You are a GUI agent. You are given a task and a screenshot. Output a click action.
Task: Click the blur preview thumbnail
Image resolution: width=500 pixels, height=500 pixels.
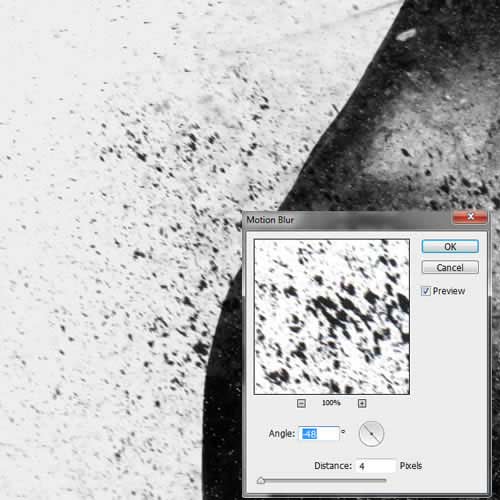(332, 317)
